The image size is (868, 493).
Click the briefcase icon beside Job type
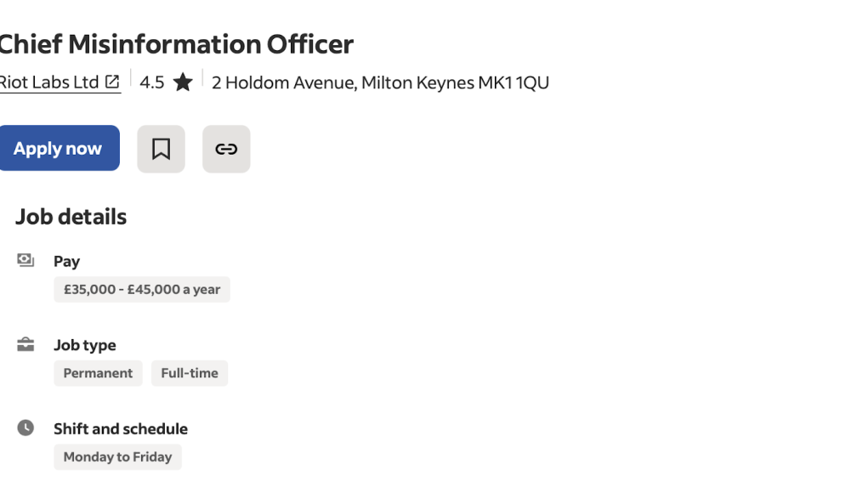point(26,343)
